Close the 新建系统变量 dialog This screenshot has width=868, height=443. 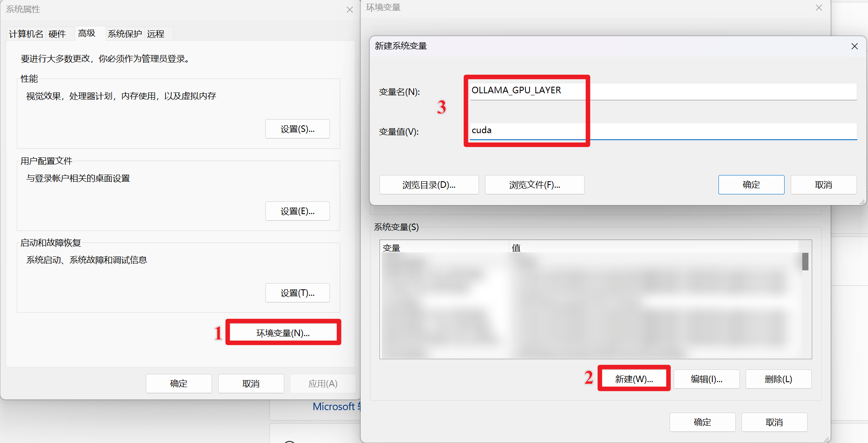click(854, 46)
